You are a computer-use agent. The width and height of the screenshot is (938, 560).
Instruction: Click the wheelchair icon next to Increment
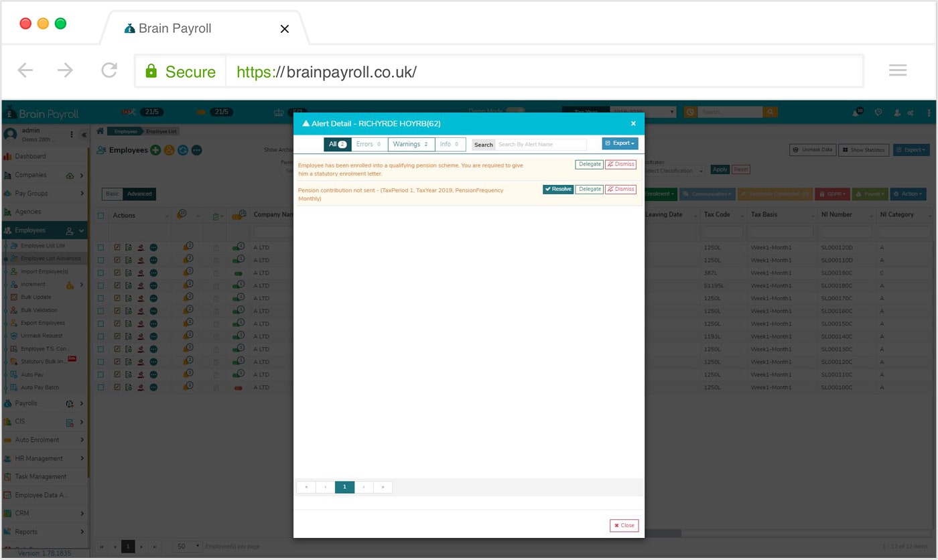click(70, 285)
